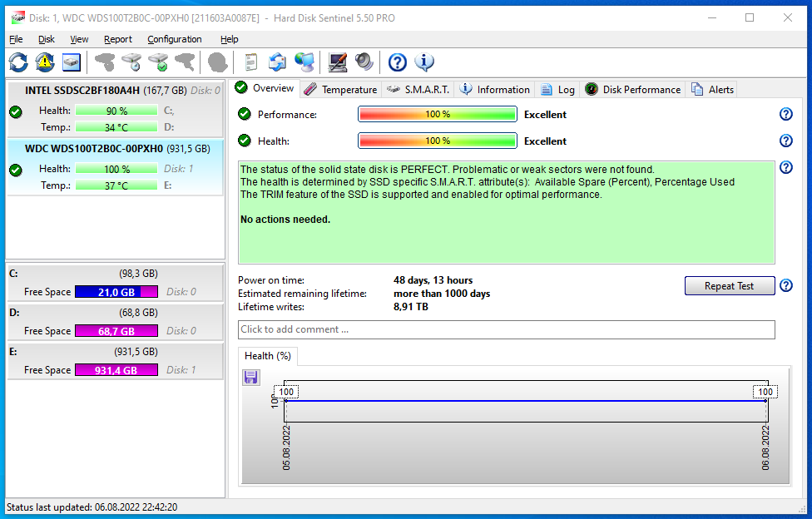Click the '48 days, 13 hours' power on value

click(x=433, y=280)
